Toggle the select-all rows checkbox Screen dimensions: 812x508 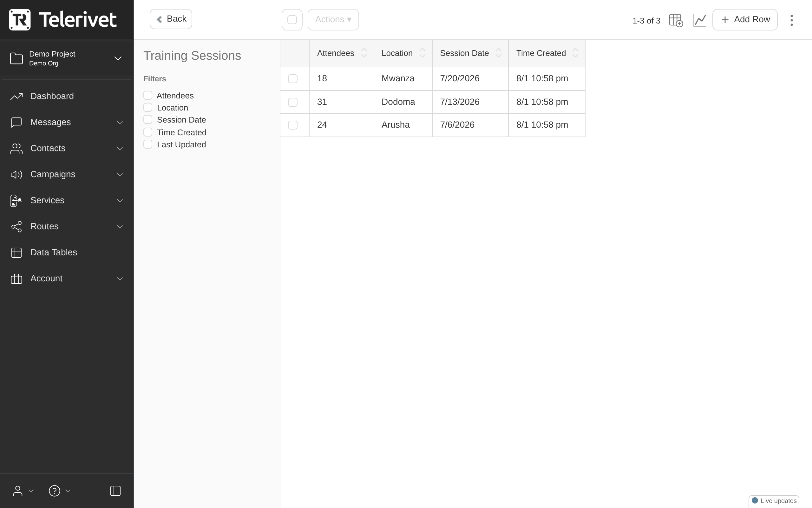click(292, 20)
